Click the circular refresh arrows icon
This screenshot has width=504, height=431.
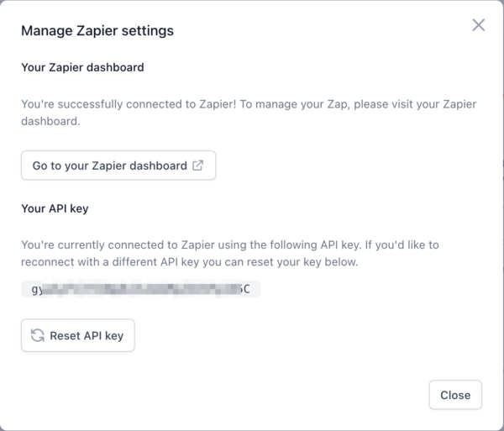point(38,335)
